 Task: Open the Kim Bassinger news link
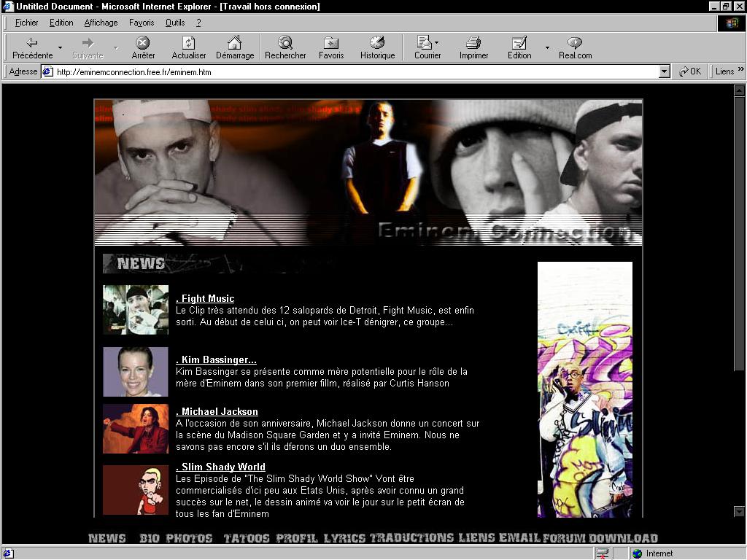(216, 360)
